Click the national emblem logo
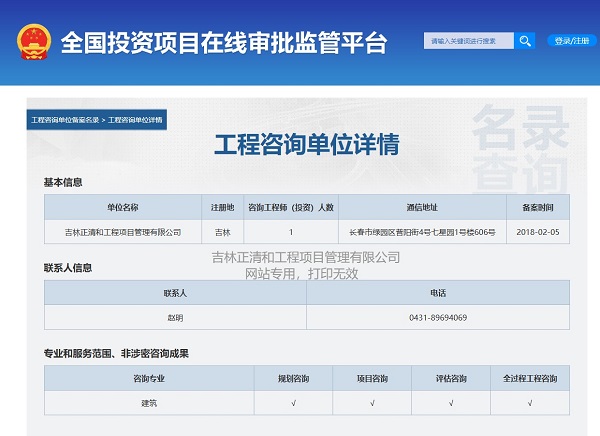Image resolution: width=600 pixels, height=436 pixels. pos(33,42)
